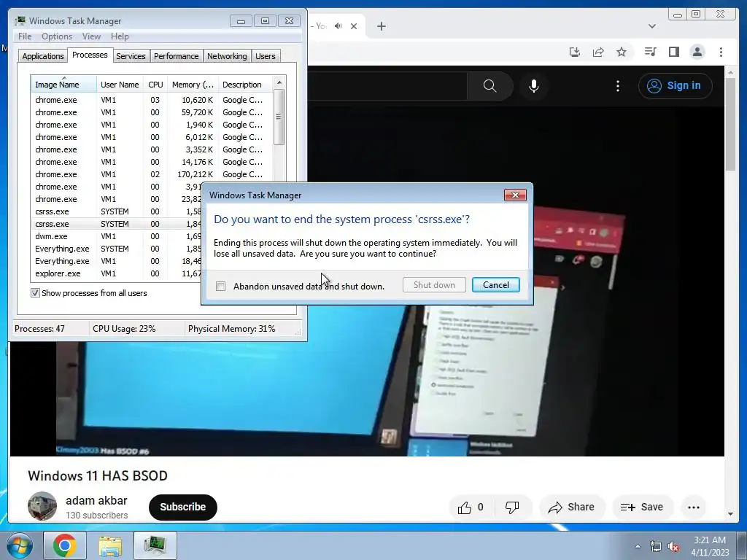
Task: Click Task Manager taskbar button
Action: [x=155, y=545]
